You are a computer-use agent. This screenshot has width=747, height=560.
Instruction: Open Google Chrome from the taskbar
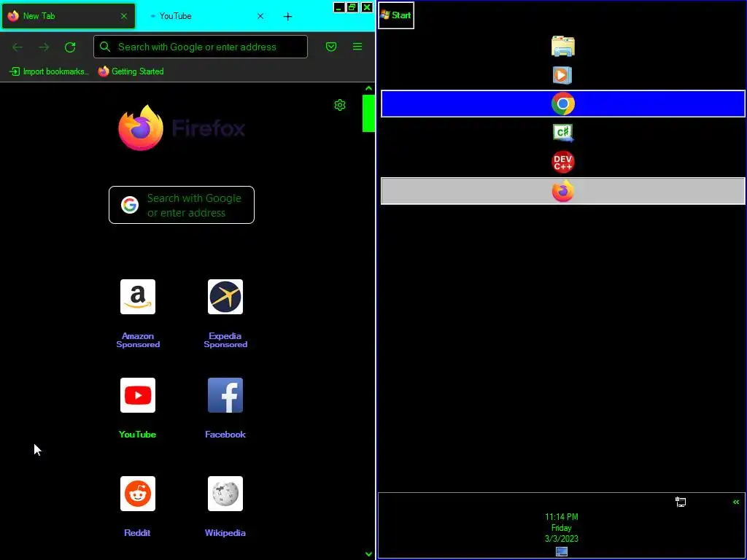[562, 104]
